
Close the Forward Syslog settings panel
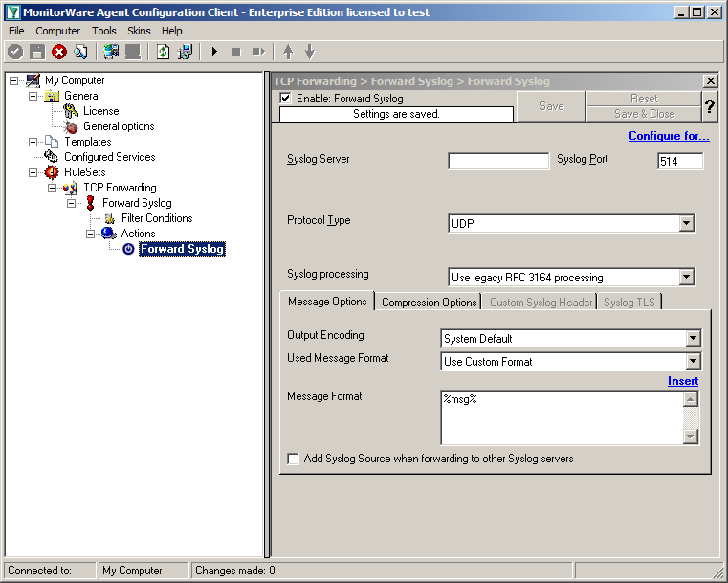tap(711, 81)
